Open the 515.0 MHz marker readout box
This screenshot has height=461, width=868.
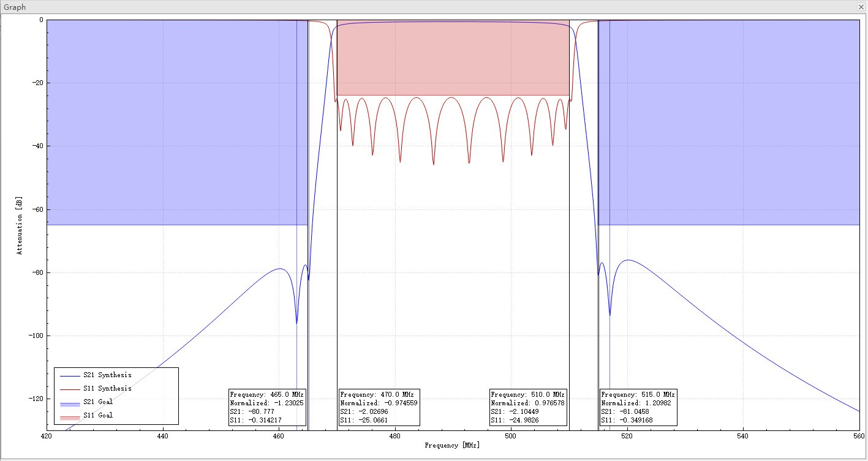tap(637, 406)
